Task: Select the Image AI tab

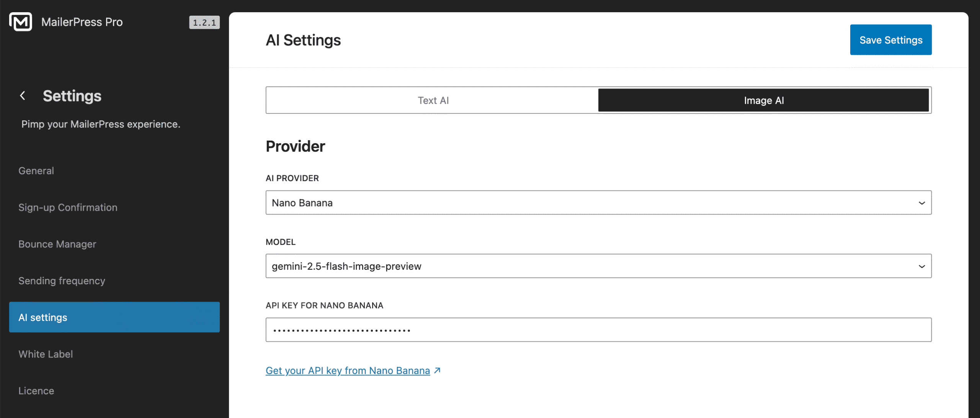Action: coord(763,100)
